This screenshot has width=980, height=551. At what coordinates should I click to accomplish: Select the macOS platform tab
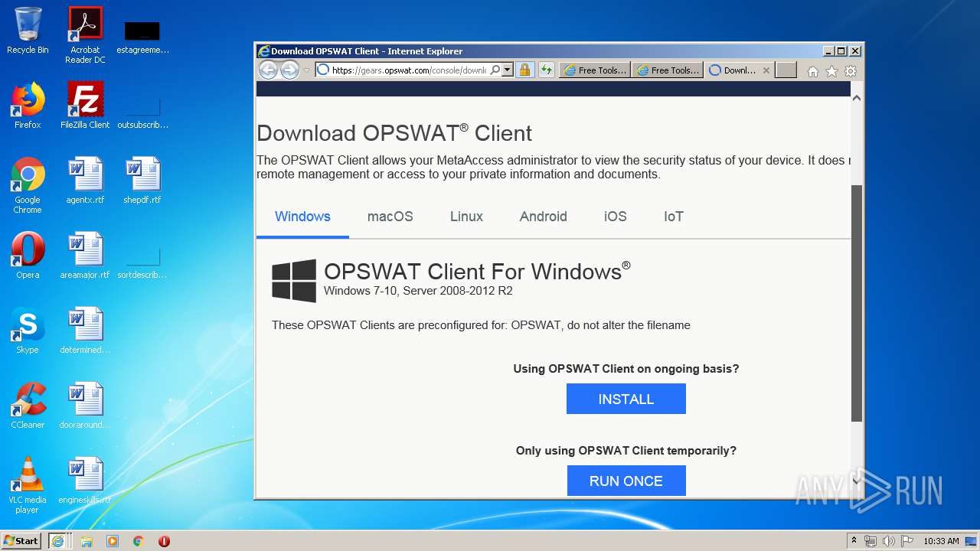point(390,217)
